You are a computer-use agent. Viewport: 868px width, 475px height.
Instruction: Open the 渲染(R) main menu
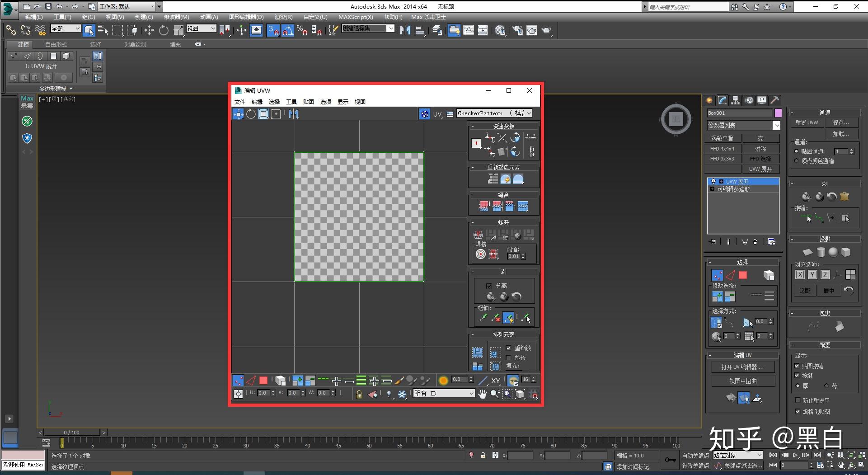point(283,17)
